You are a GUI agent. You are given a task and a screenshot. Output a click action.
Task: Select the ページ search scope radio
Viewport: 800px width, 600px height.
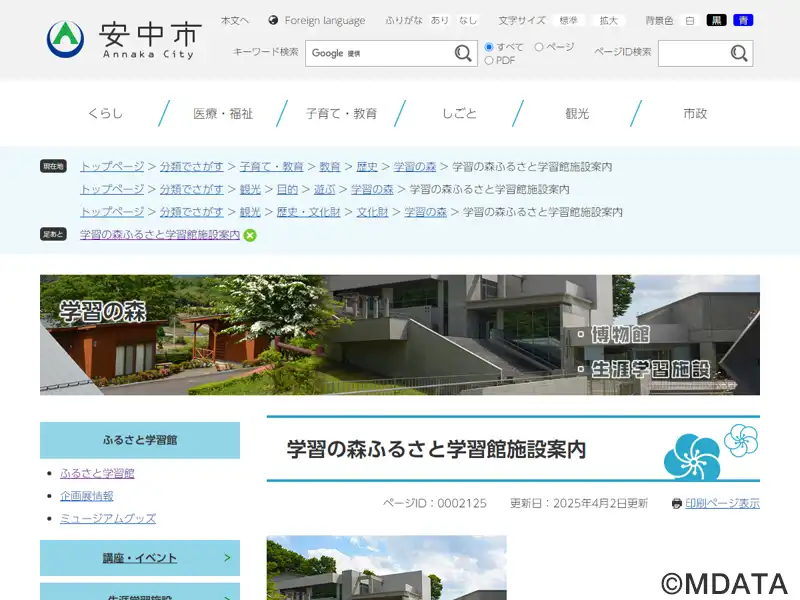click(539, 47)
